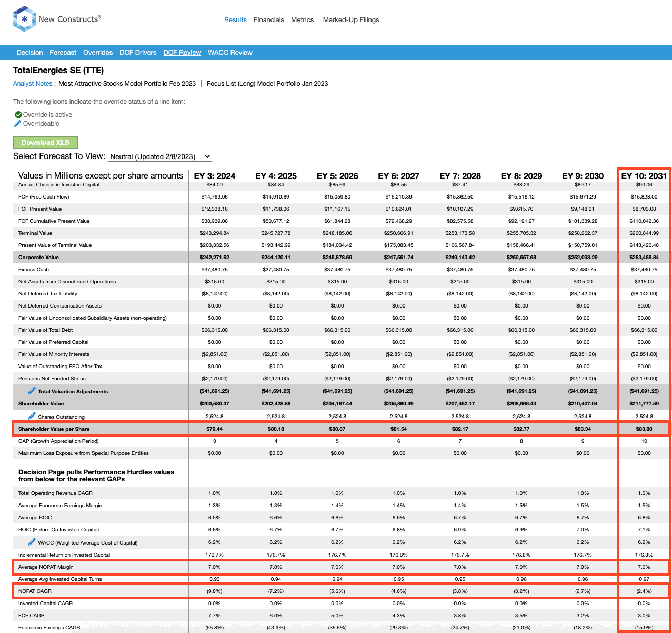Image resolution: width=672 pixels, height=633 pixels.
Task: Click the WACC (Weighted Average Cost of Capital) label
Action: tap(87, 543)
